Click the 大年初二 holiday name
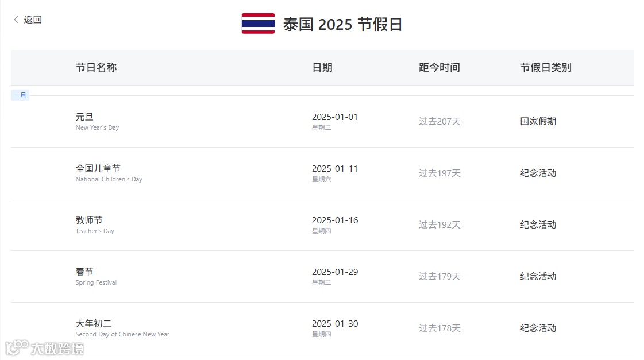Screen dimensions: 644x360 [94, 323]
